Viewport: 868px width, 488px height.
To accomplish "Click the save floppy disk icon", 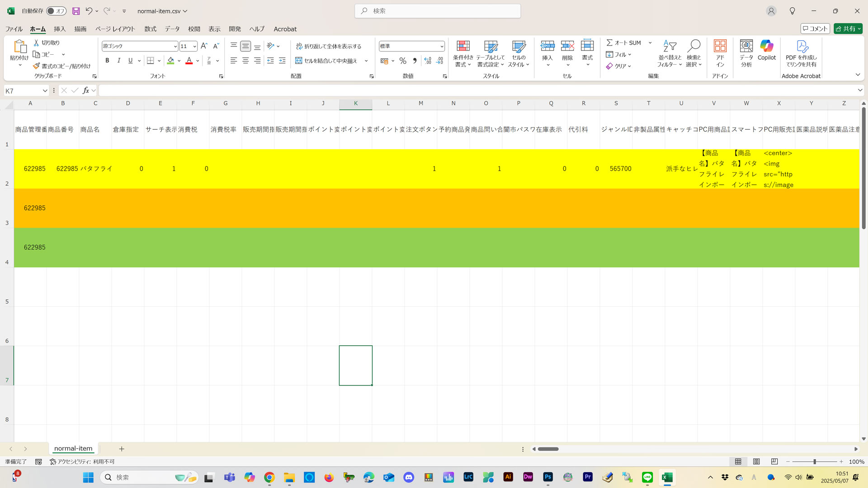I will 76,11.
